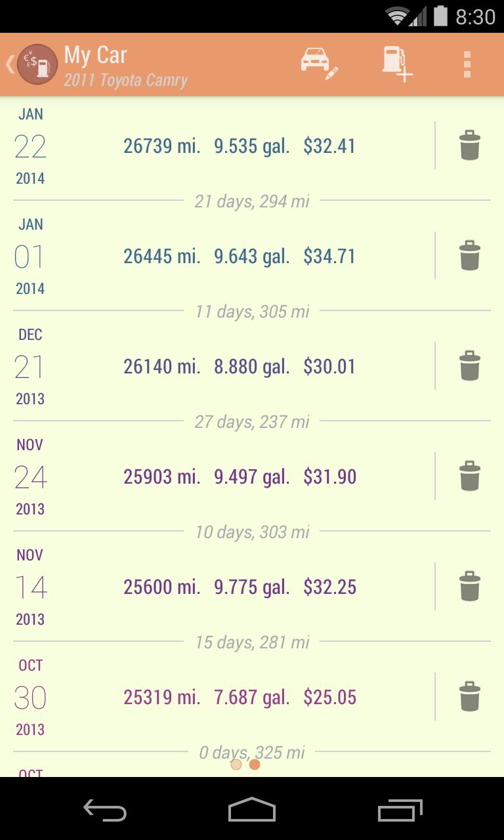Delete the Dec 21 2013 fill-up
Image resolution: width=504 pixels, height=840 pixels.
click(469, 366)
